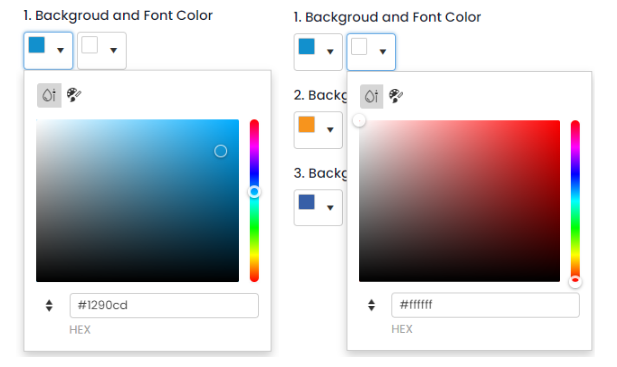617x367 pixels.
Task: Click the hue slider handle in left picker
Action: pyautogui.click(x=254, y=192)
